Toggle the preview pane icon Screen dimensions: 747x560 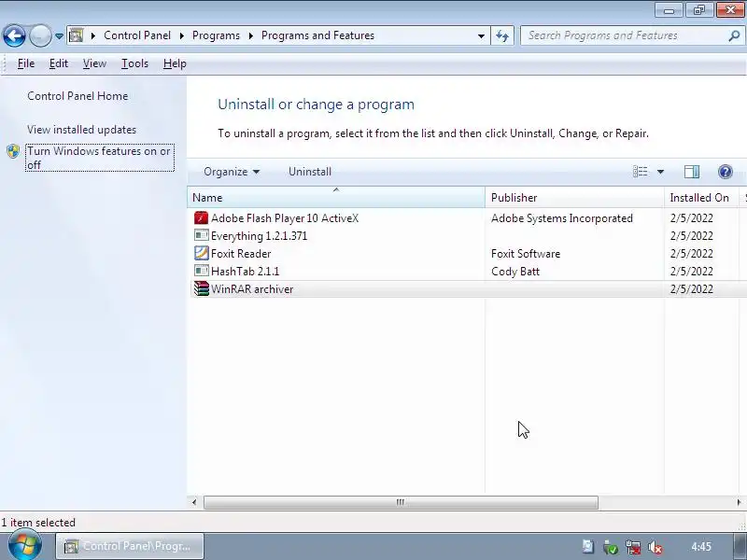(692, 172)
